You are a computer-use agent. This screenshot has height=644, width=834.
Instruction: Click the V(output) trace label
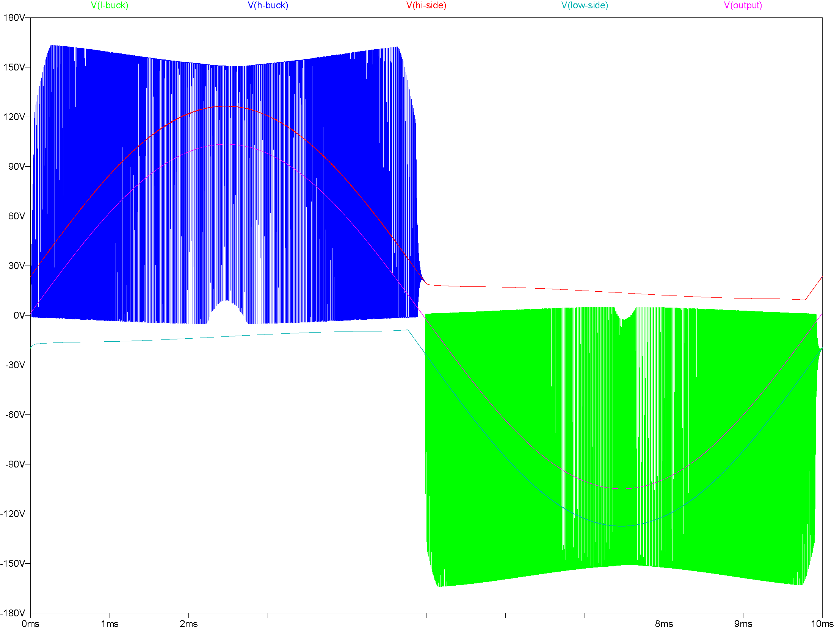click(743, 5)
